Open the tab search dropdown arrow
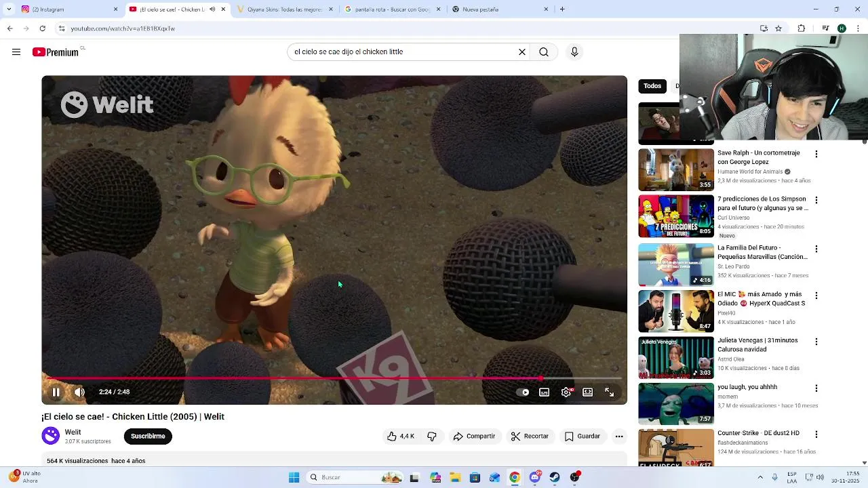 pos(9,9)
